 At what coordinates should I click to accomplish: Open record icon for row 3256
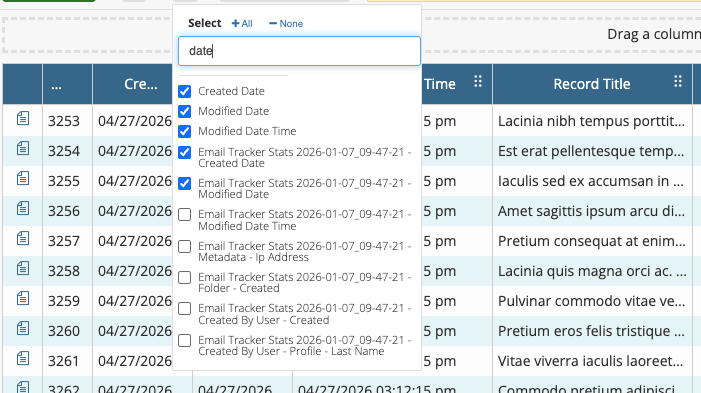(23, 208)
